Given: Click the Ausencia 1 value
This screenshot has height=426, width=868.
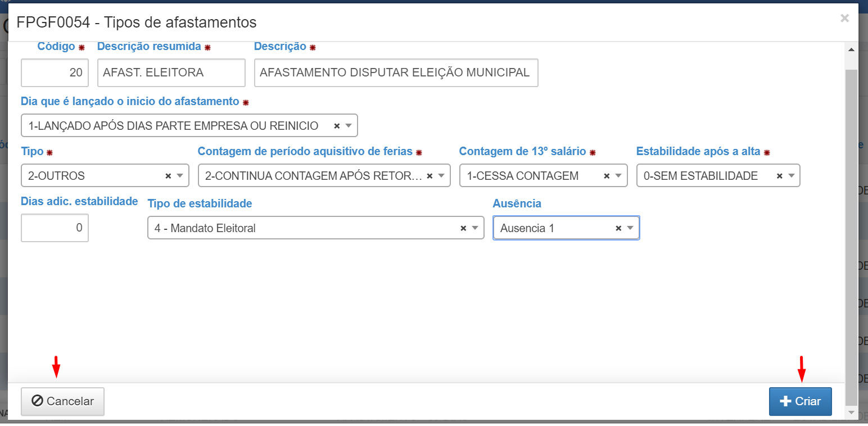Looking at the screenshot, I should (x=527, y=228).
